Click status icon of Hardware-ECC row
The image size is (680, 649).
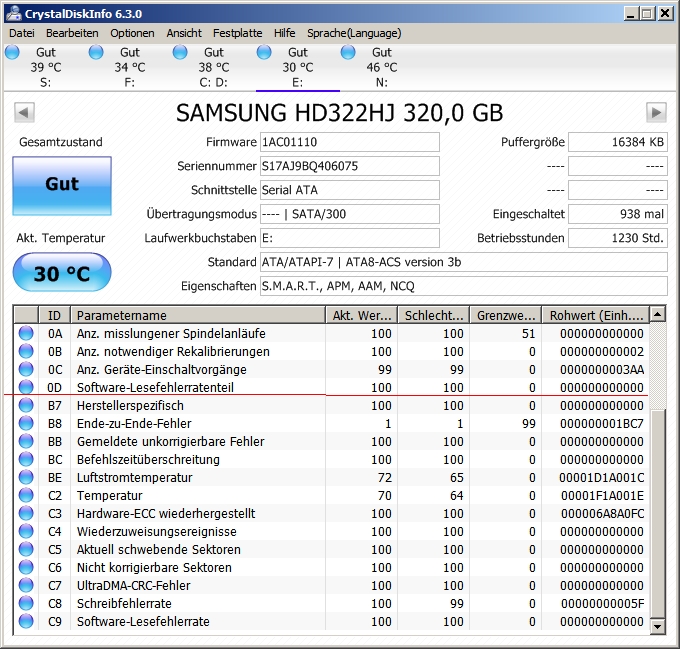tap(26, 513)
